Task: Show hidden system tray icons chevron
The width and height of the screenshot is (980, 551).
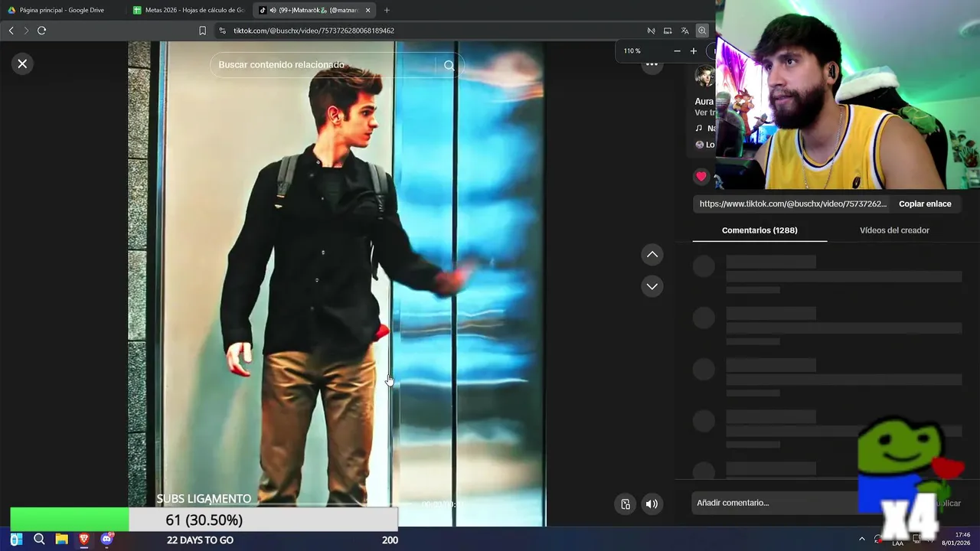Action: click(x=861, y=540)
